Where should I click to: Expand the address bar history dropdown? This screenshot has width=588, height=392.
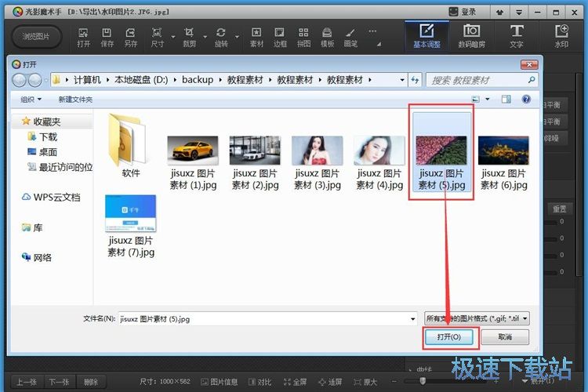[x=402, y=80]
